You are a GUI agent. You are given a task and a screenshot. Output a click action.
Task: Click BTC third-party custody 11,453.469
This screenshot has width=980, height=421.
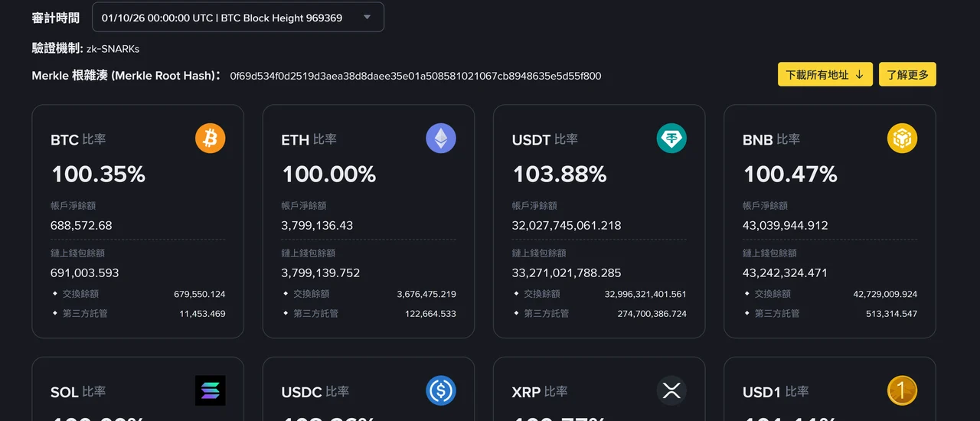pos(203,314)
